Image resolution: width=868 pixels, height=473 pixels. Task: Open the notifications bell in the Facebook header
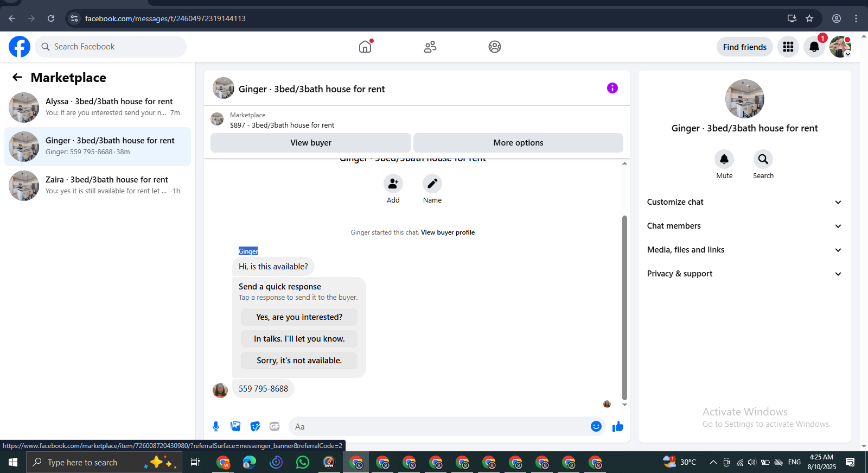[814, 47]
